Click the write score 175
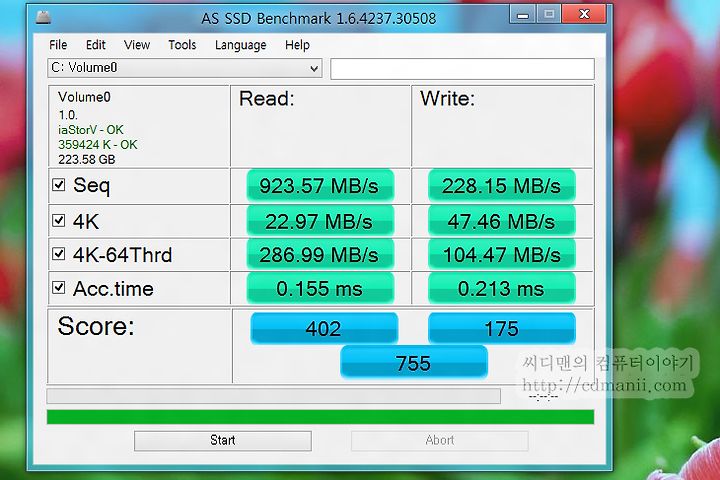Viewport: 720px width, 480px height. click(x=501, y=328)
